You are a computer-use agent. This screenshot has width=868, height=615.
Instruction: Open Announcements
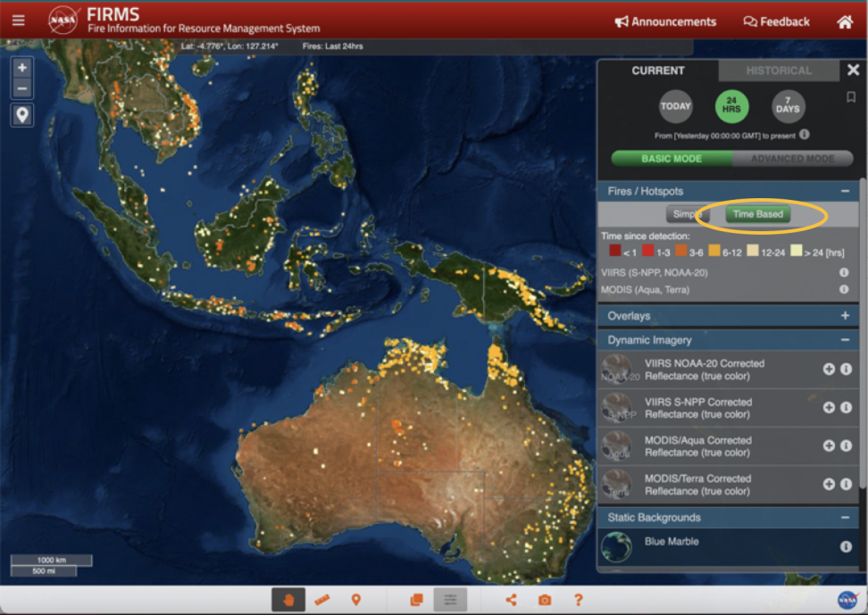pos(665,21)
